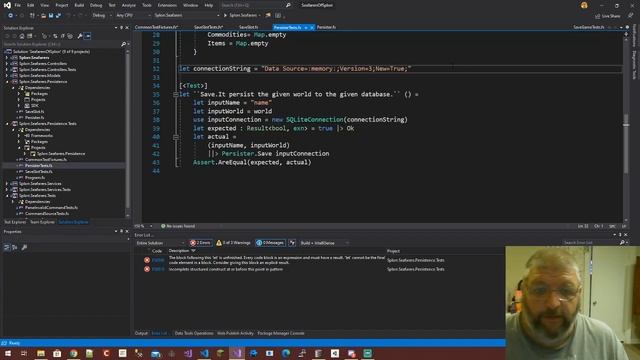
Task: Toggle the Warnings filter
Action: pyautogui.click(x=233, y=243)
